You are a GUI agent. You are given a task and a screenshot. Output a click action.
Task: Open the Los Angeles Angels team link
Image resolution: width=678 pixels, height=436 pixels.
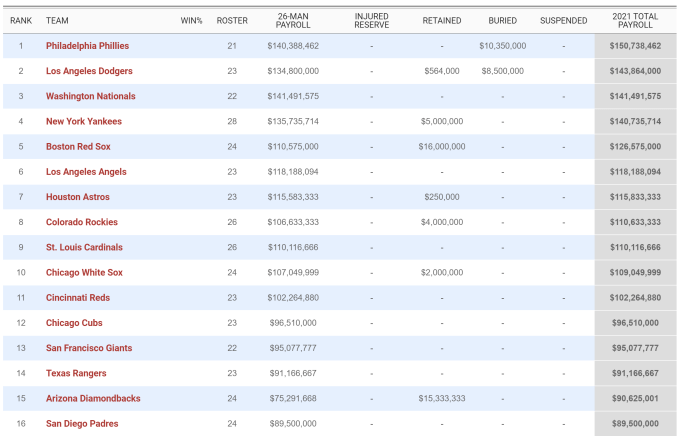click(x=86, y=172)
